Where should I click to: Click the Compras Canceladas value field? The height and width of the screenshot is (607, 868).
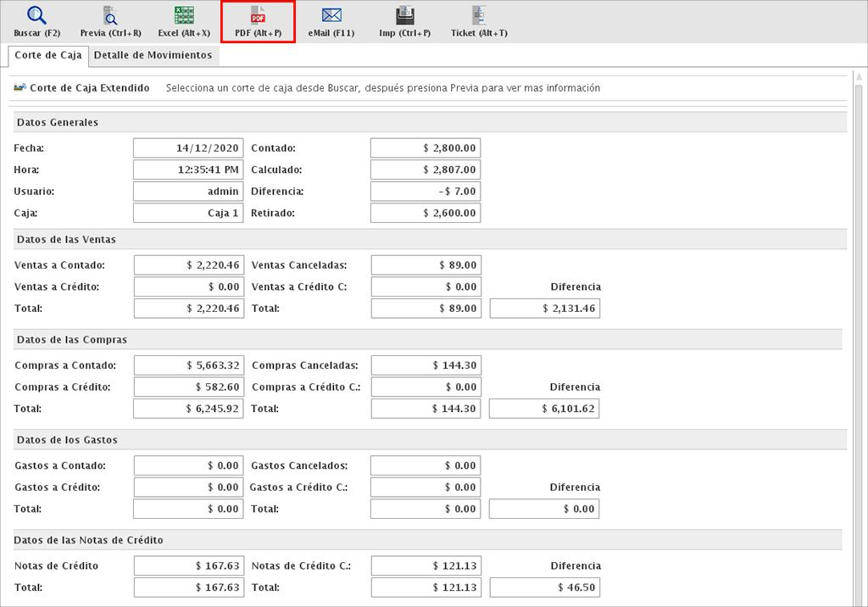tap(426, 365)
